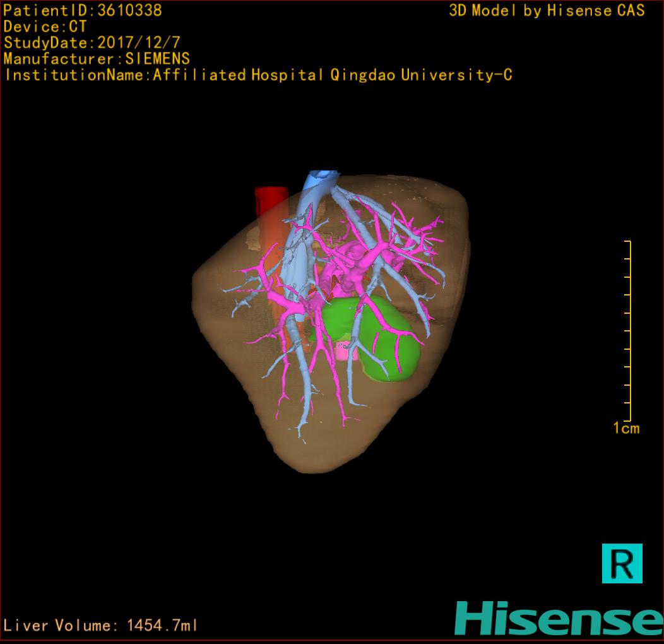Screen dimensions: 664x644
Task: Click the Hisense logo
Action: coord(558,617)
